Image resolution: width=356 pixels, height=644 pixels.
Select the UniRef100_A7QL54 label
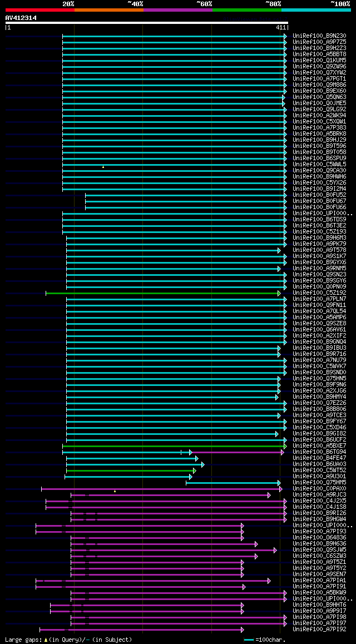click(x=319, y=311)
